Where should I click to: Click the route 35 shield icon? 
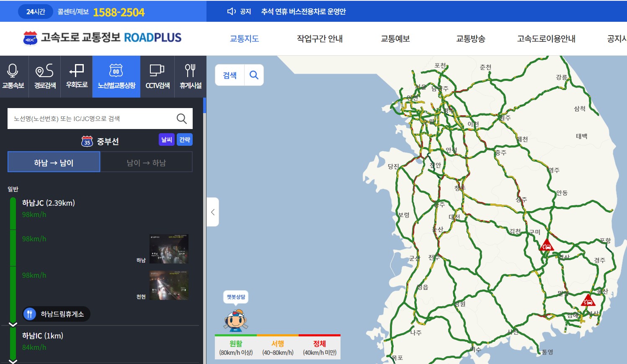(87, 141)
